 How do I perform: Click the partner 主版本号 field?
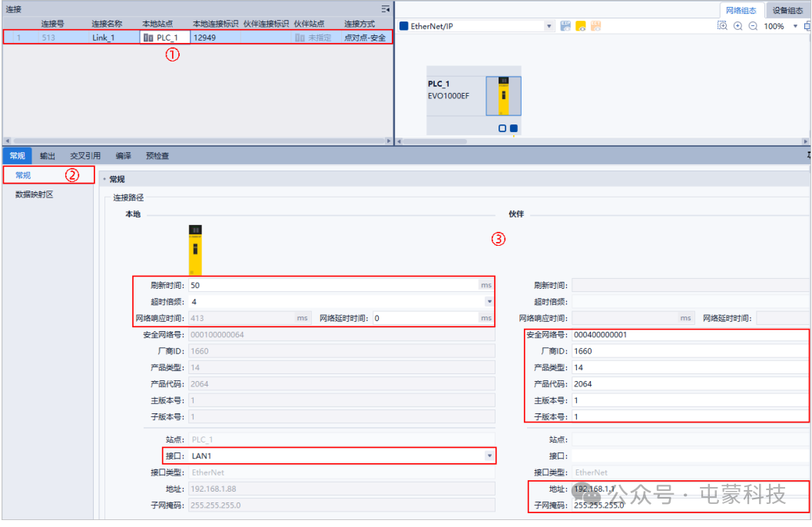point(691,400)
